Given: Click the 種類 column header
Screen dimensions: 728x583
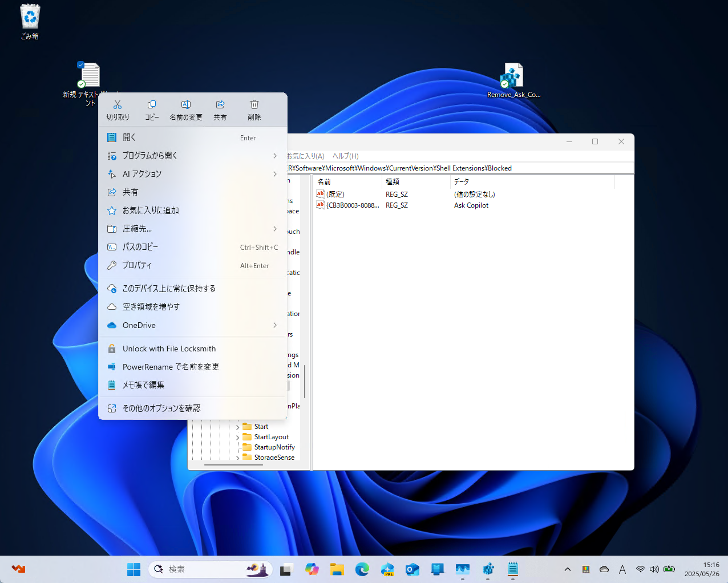Looking at the screenshot, I should coord(416,181).
